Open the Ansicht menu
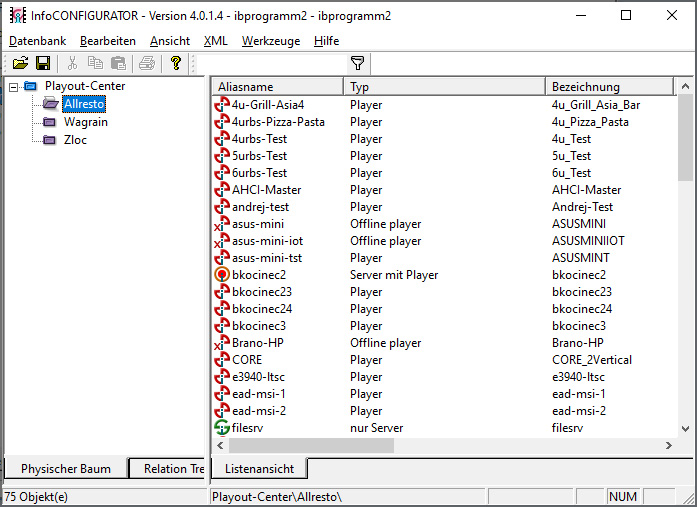Screen dimensions: 697x507 (x=170, y=41)
